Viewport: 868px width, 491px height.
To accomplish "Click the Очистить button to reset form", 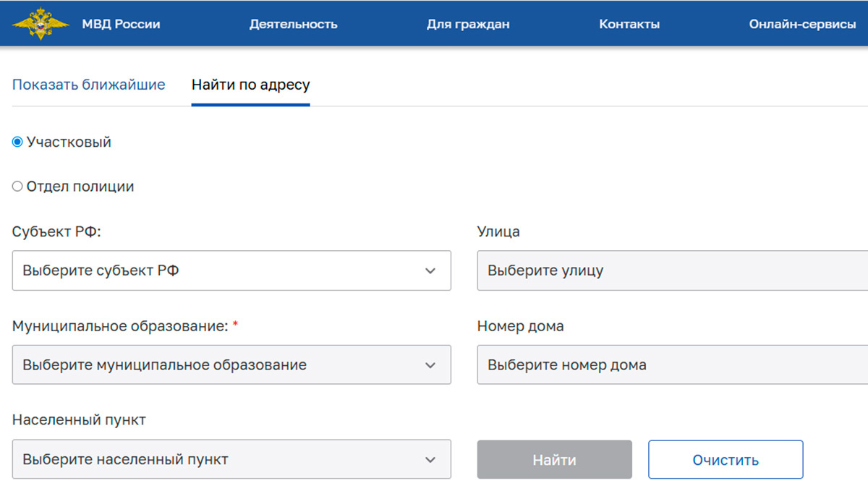I will pos(726,459).
